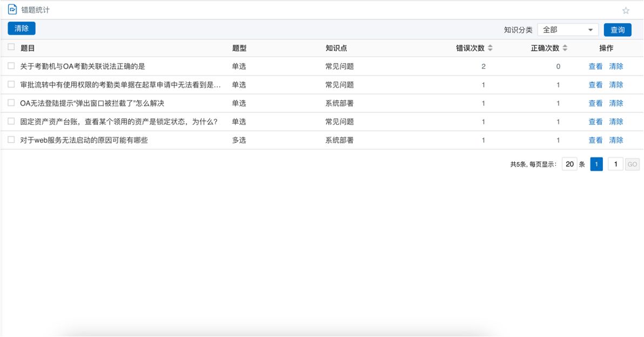Click the page-size input showing 20
This screenshot has height=337, width=644.
click(569, 164)
